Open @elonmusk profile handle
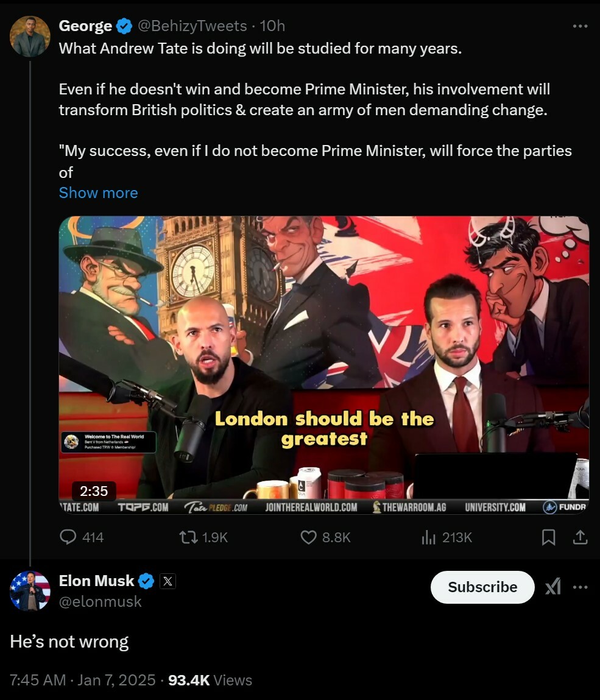Viewport: 600px width, 700px height. coord(101,601)
